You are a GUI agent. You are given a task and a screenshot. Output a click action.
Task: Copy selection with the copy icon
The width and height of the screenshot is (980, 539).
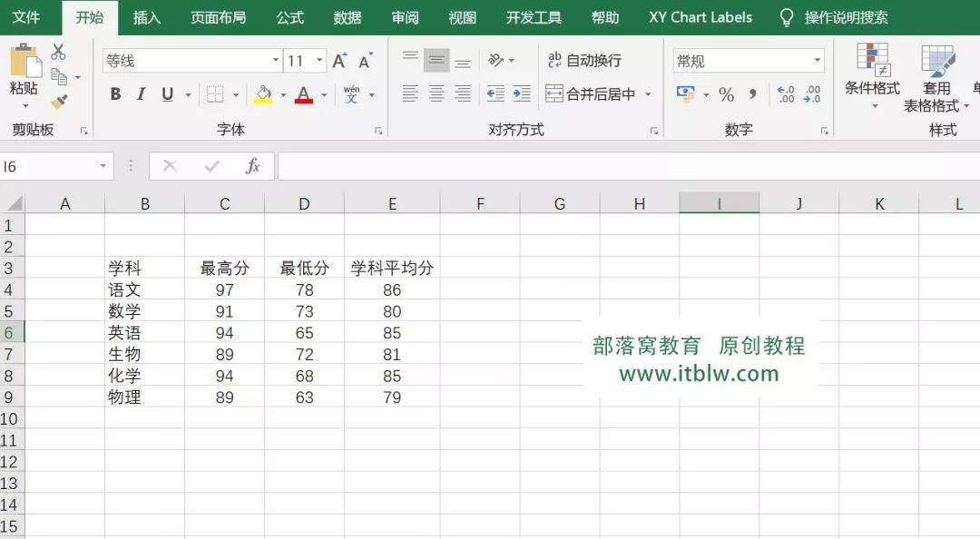[x=59, y=77]
